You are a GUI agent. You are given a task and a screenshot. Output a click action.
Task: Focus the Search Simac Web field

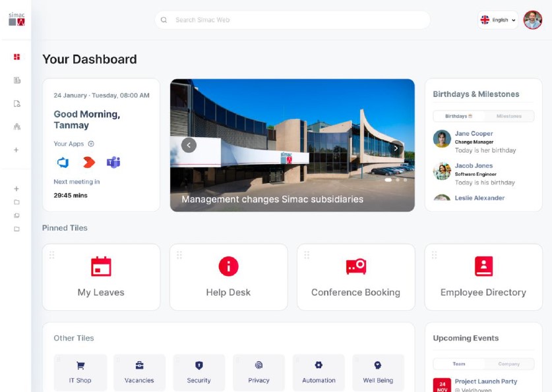(293, 20)
